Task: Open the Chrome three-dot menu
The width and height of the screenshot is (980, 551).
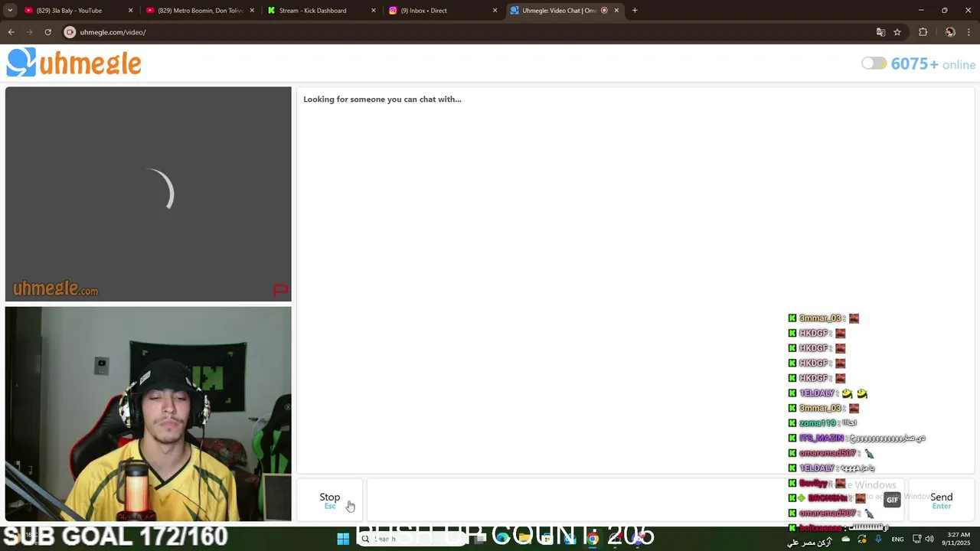Action: click(x=969, y=32)
